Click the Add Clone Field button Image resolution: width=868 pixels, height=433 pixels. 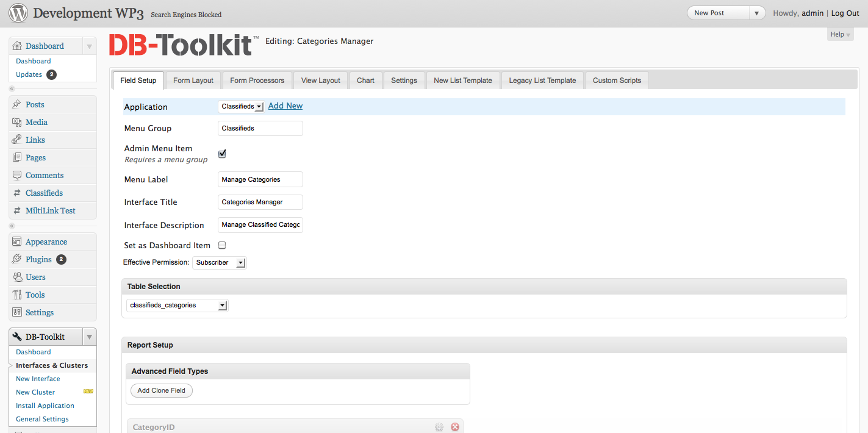(162, 390)
